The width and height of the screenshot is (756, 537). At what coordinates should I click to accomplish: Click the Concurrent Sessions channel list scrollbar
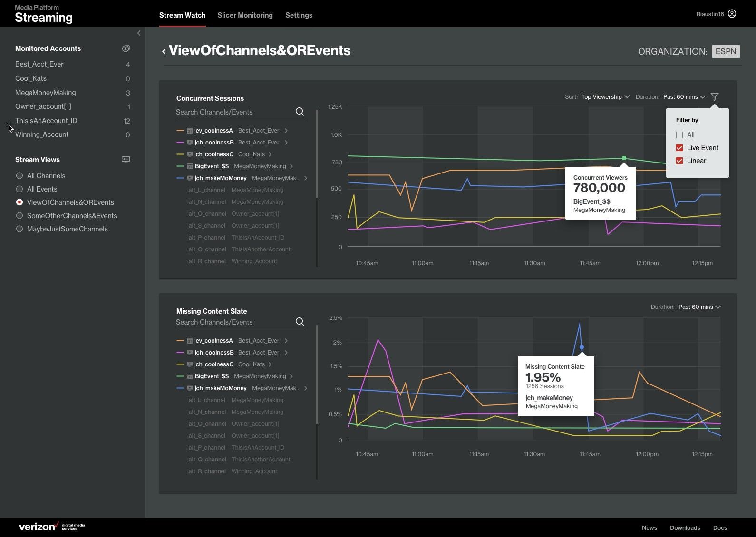(x=317, y=154)
